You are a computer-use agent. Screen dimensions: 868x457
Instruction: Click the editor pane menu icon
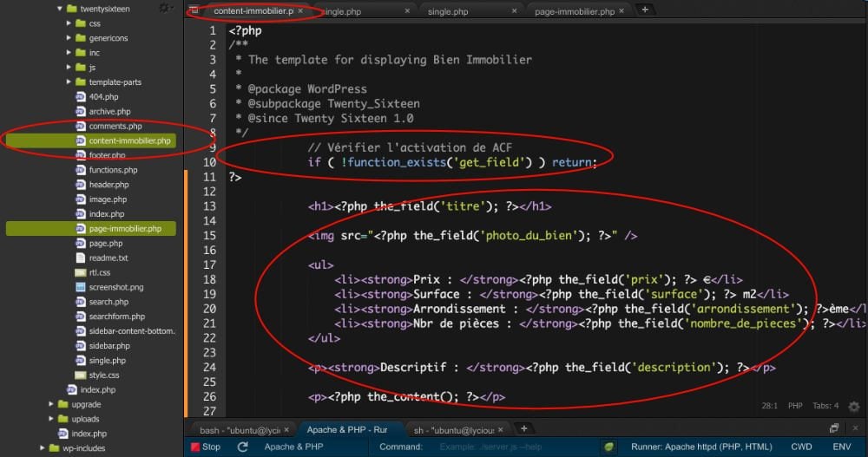click(x=194, y=10)
